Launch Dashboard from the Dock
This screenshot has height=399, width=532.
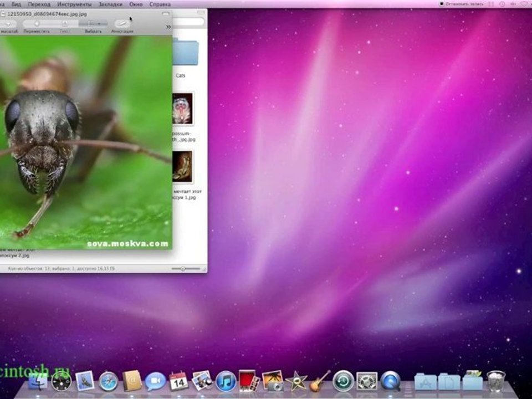click(62, 381)
